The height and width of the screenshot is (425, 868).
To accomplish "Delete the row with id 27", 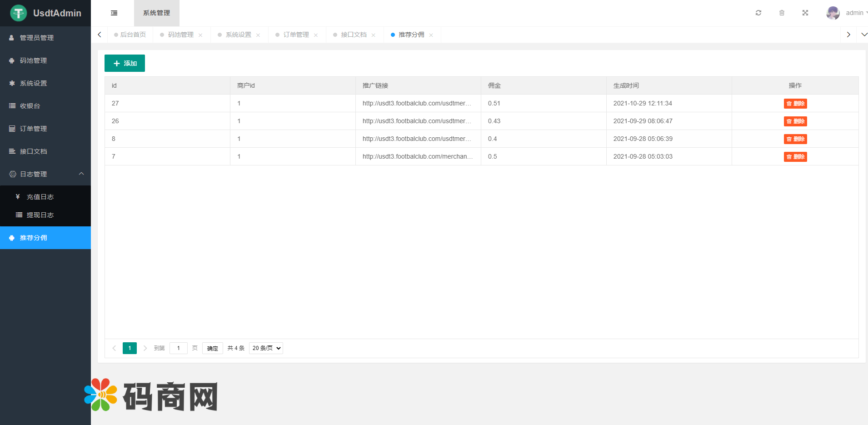I will (795, 104).
